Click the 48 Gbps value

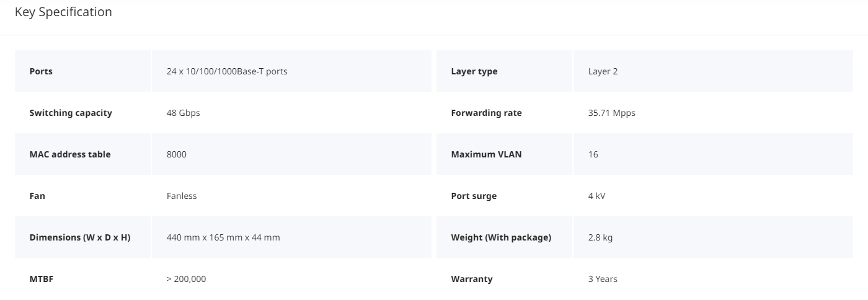tap(184, 113)
